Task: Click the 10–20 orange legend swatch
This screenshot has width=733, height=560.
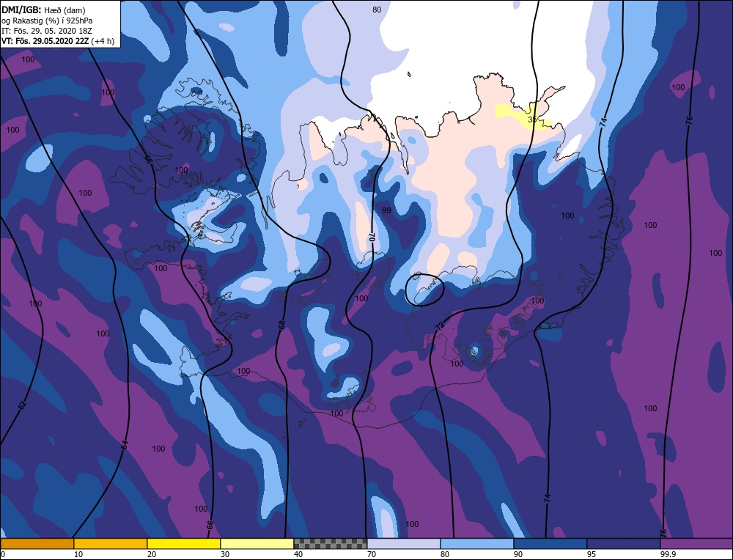Action: click(x=111, y=544)
